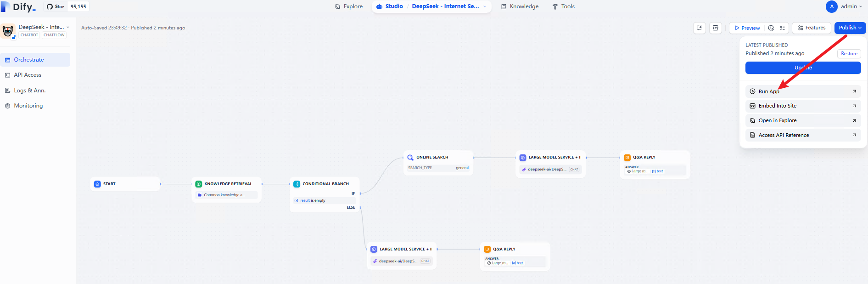
Task: Switch to the Studio tab
Action: (390, 6)
